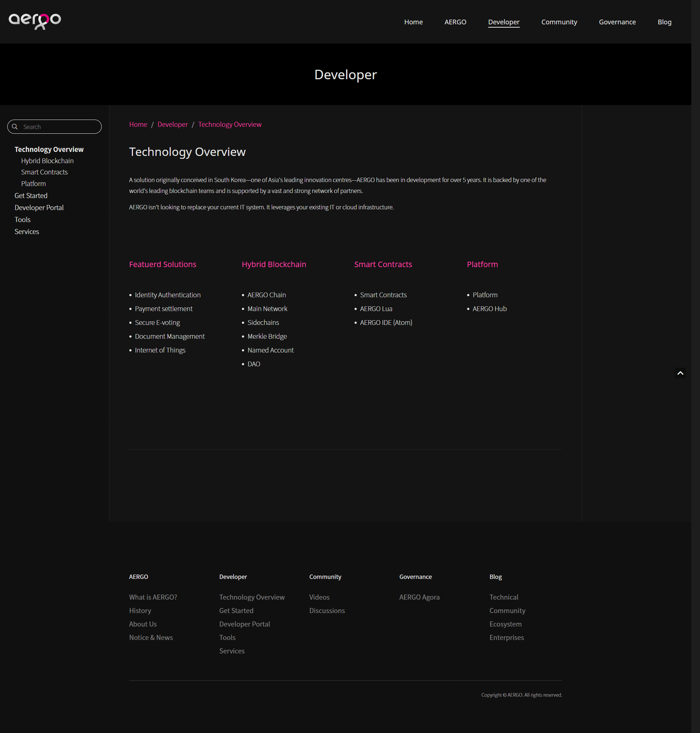700x733 pixels.
Task: Open Payment settlement list item
Action: pos(164,309)
